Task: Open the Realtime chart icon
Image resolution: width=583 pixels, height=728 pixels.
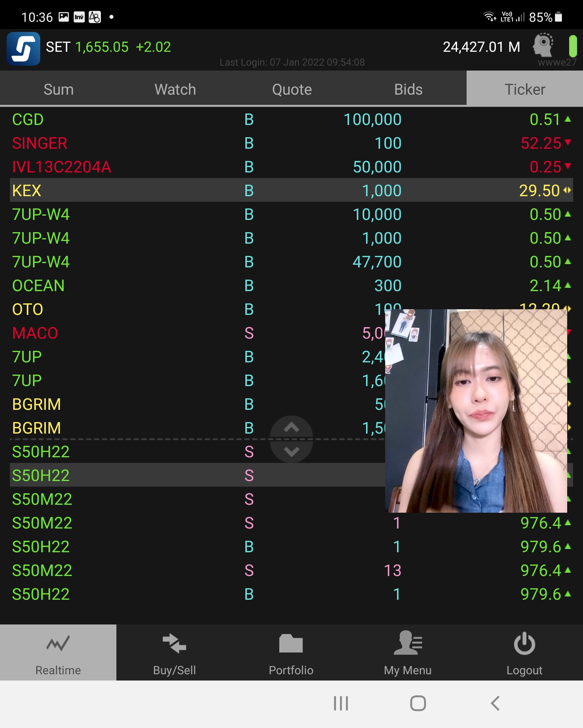Action: click(58, 643)
